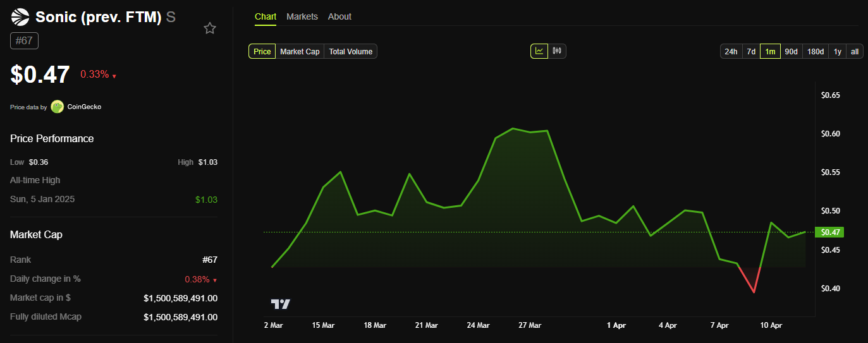Viewport: 868px width, 343px height.
Task: Set chart range to 7d
Action: [750, 51]
